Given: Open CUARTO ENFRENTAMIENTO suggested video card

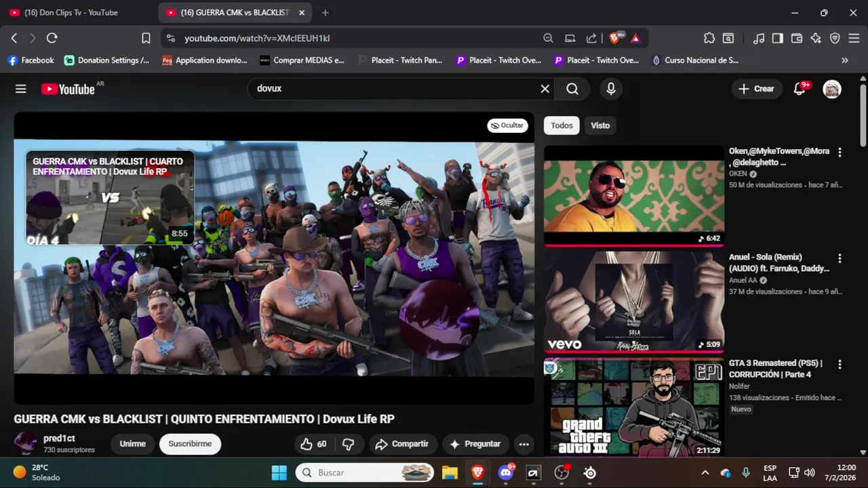Looking at the screenshot, I should [110, 198].
